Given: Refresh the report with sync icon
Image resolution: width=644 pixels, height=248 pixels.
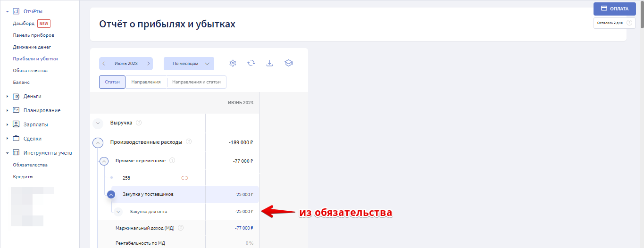Looking at the screenshot, I should tap(251, 63).
